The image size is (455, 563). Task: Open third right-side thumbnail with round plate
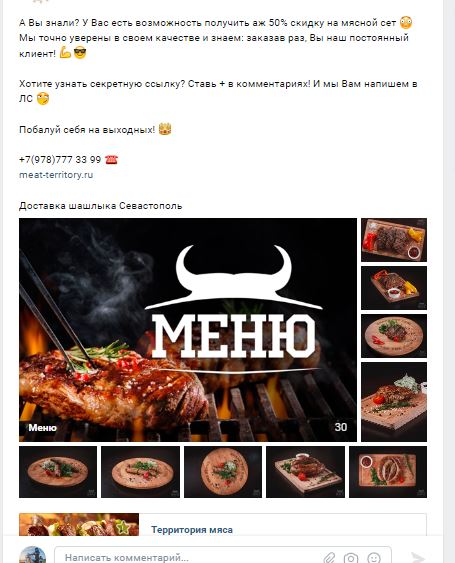pos(394,336)
